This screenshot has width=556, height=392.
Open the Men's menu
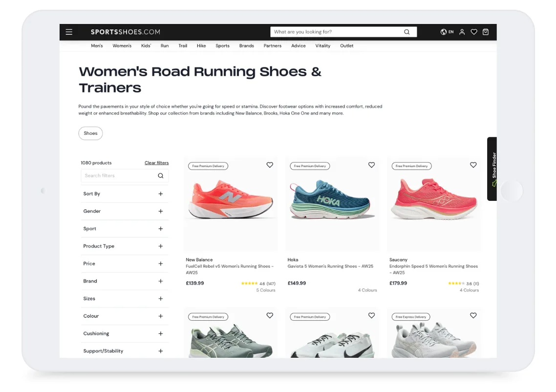click(97, 46)
